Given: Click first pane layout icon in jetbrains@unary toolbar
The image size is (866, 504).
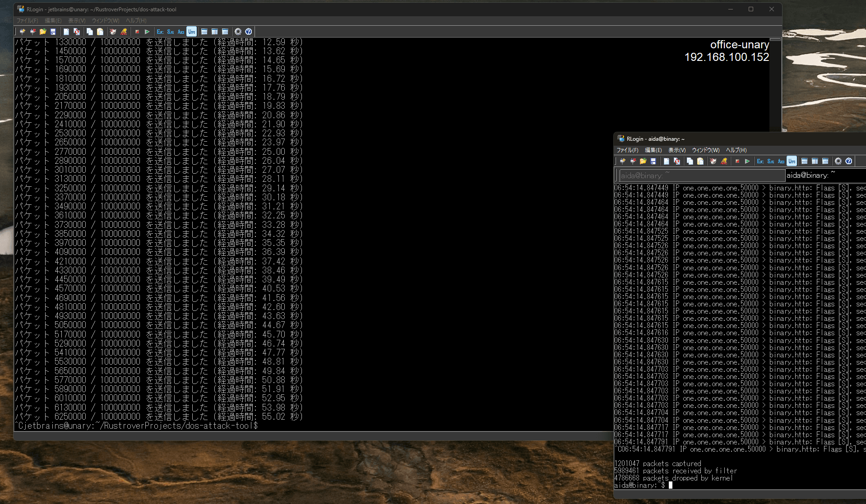Looking at the screenshot, I should pyautogui.click(x=204, y=32).
